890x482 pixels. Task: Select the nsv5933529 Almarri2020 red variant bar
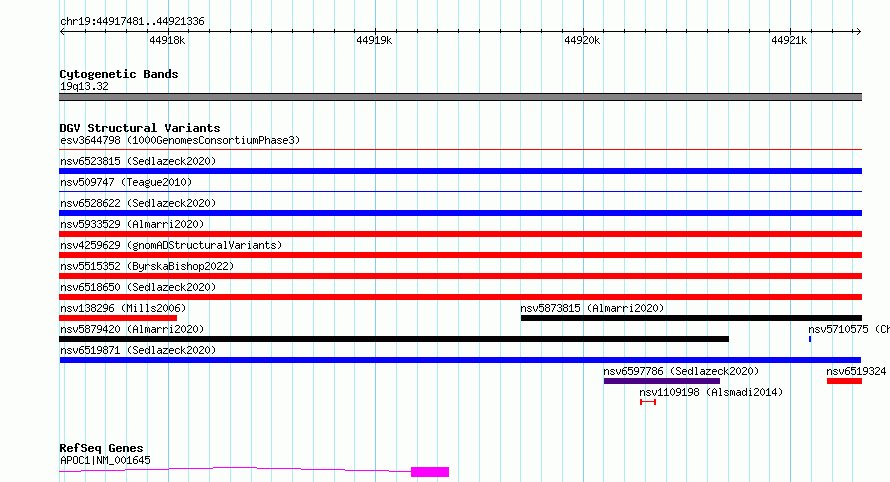[460, 234]
